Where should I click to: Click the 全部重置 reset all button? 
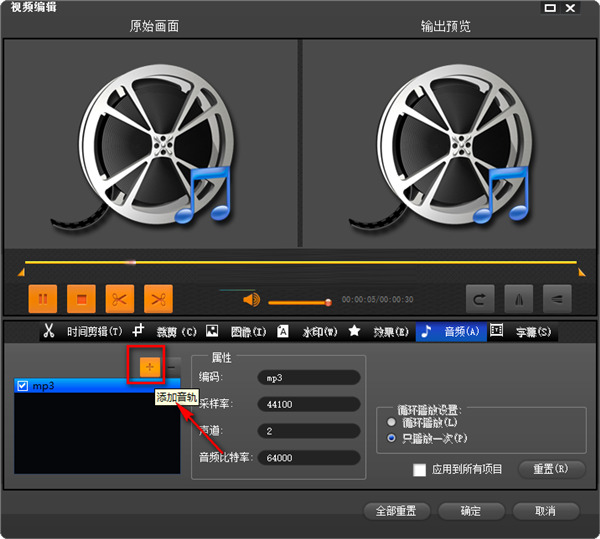coord(396,511)
